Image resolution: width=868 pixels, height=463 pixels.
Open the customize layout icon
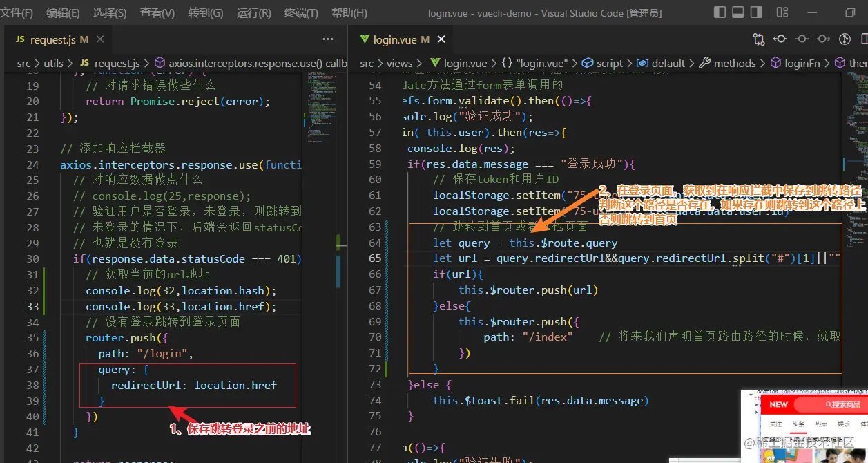tap(782, 12)
